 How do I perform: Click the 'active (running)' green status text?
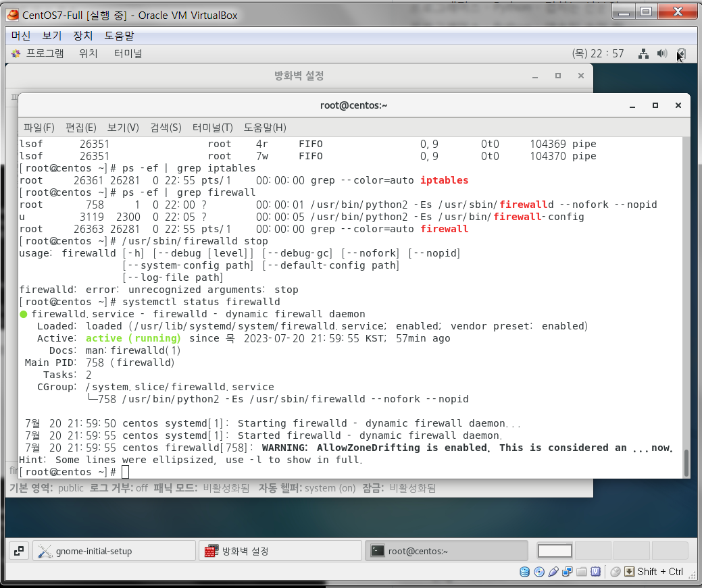tap(133, 338)
